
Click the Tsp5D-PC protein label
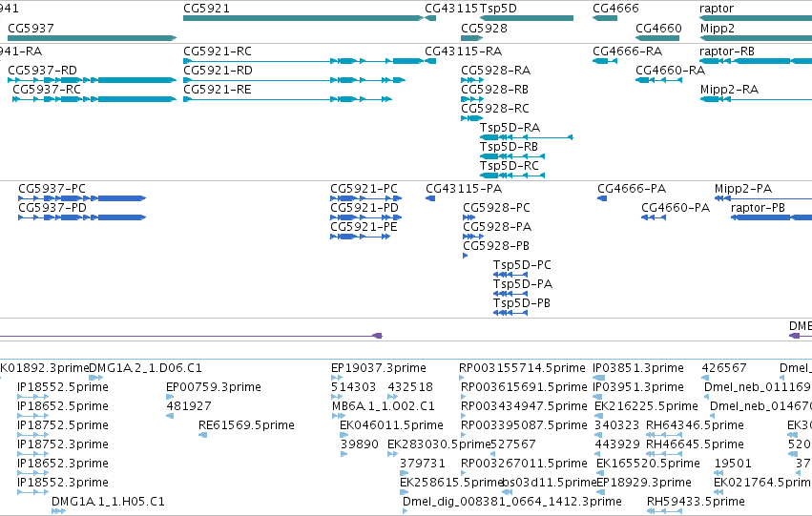point(522,265)
